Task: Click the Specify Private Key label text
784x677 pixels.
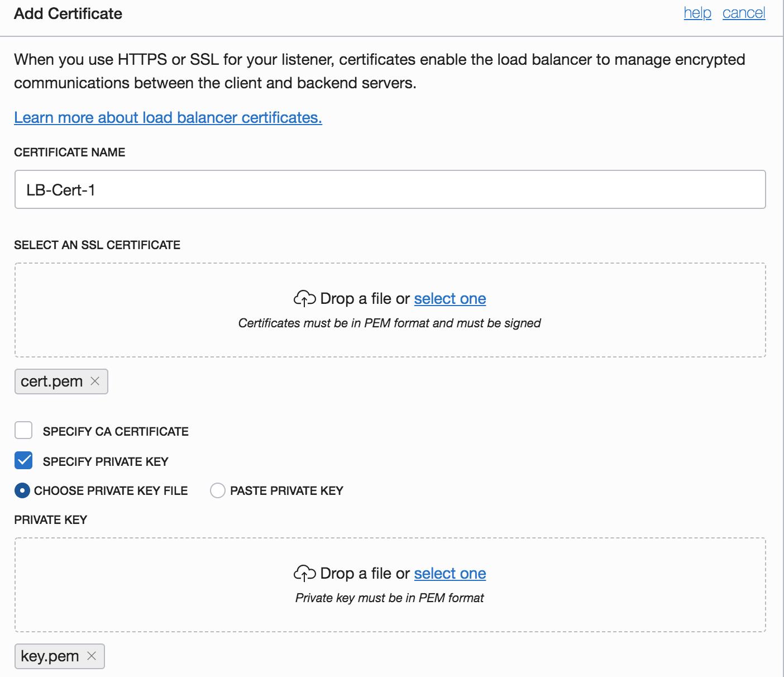Action: click(x=106, y=462)
